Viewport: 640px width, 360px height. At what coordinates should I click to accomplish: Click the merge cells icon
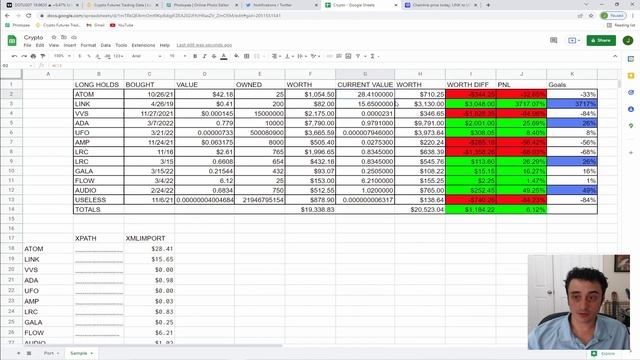(x=257, y=56)
